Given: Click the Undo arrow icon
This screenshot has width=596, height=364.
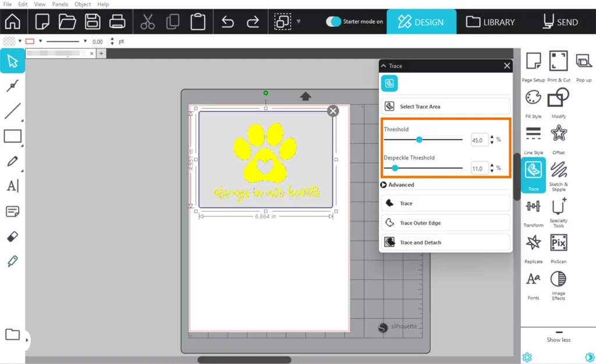Looking at the screenshot, I should pyautogui.click(x=228, y=22).
